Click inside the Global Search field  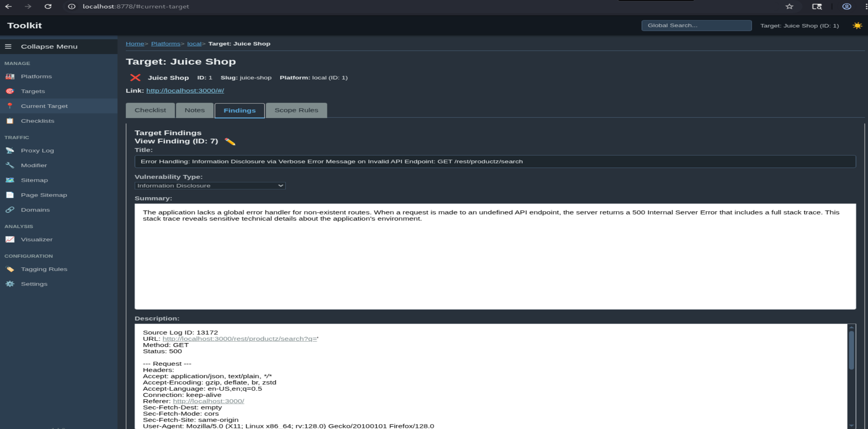(x=696, y=25)
